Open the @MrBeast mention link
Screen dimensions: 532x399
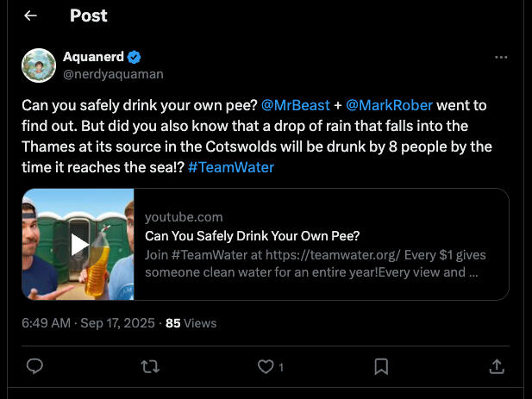click(x=295, y=105)
